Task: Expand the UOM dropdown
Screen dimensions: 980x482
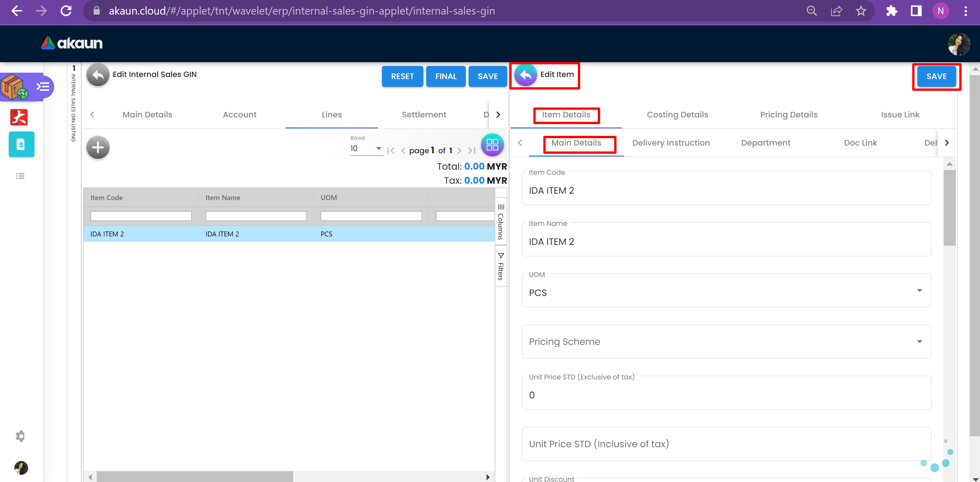Action: click(919, 291)
